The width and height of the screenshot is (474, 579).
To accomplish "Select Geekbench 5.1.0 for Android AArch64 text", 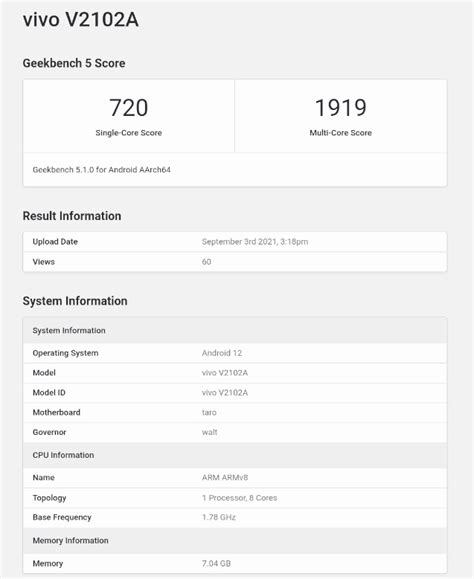I will (102, 170).
